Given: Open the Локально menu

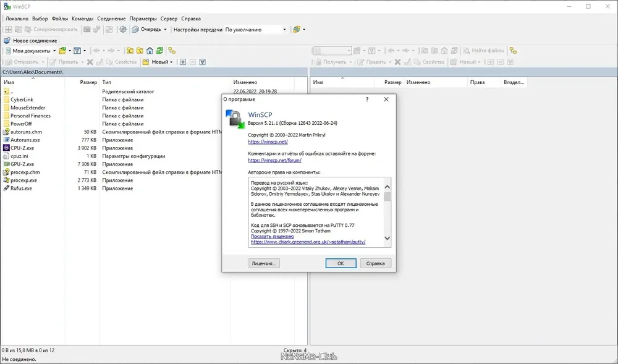Looking at the screenshot, I should (x=17, y=19).
